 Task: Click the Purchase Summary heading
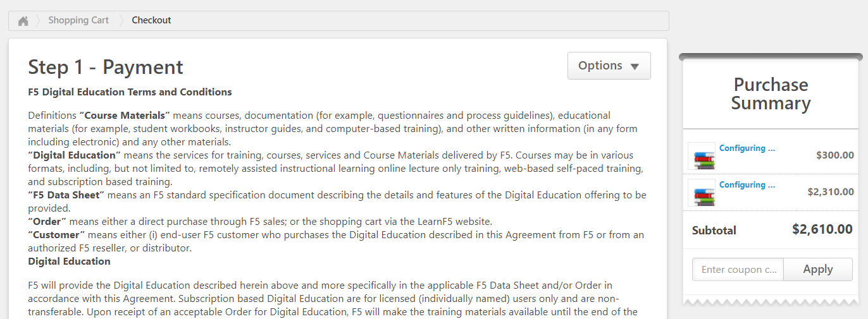pos(771,93)
